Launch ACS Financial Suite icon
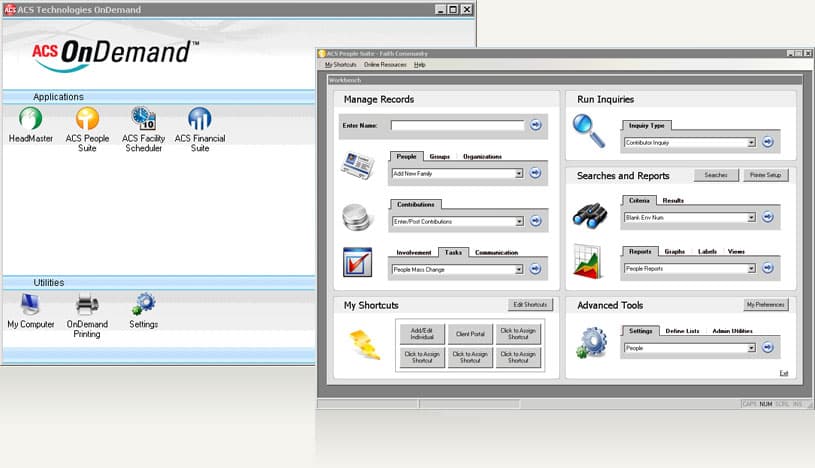 [x=200, y=119]
